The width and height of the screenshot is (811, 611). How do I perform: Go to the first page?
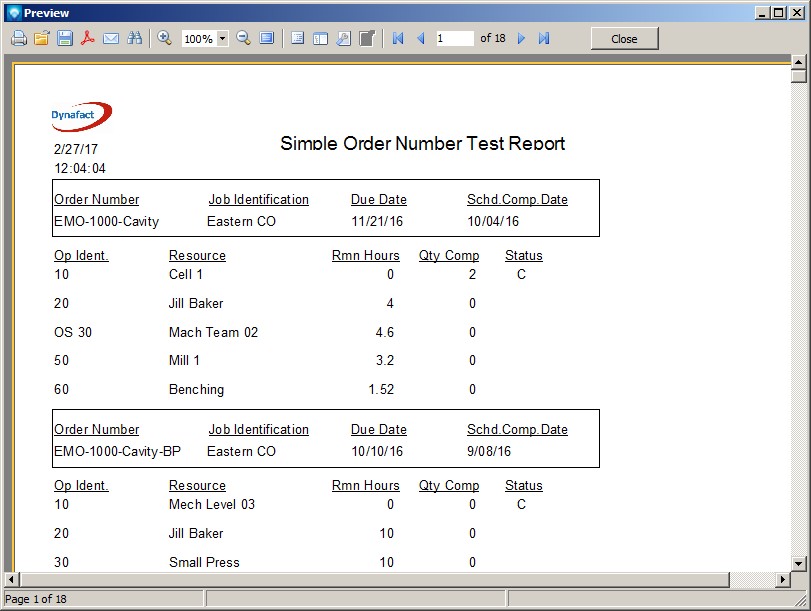point(398,38)
